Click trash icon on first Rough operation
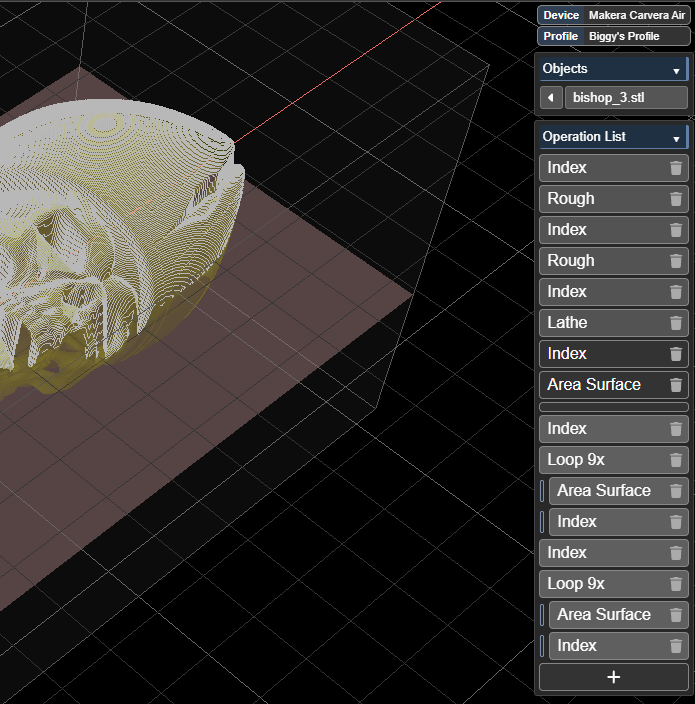 pos(676,199)
